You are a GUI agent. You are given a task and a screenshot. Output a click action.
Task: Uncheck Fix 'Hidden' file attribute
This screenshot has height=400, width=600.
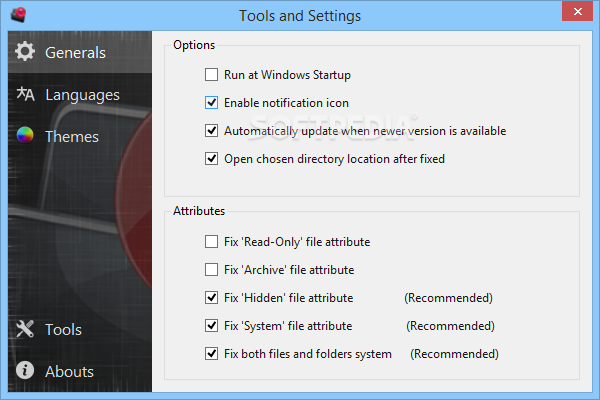211,297
